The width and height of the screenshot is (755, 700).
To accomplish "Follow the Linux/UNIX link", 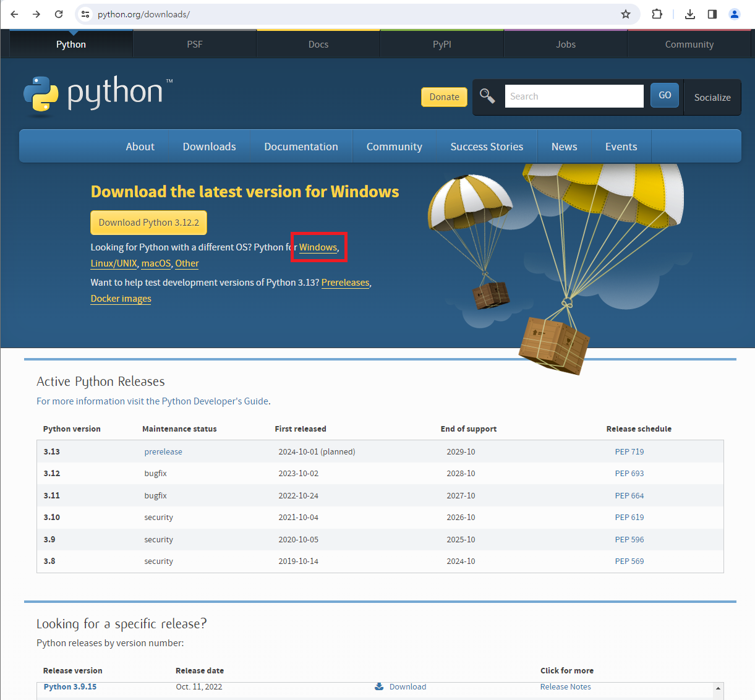I will click(x=114, y=263).
